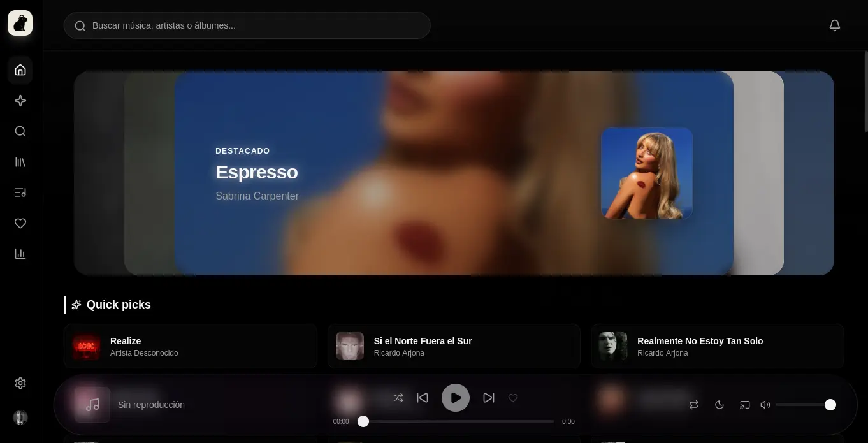Like the current track with player heart
Image resolution: width=868 pixels, height=443 pixels.
click(513, 398)
